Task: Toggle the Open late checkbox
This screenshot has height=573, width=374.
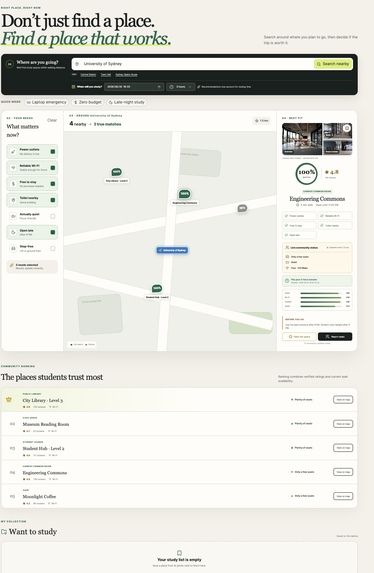Action: point(53,232)
